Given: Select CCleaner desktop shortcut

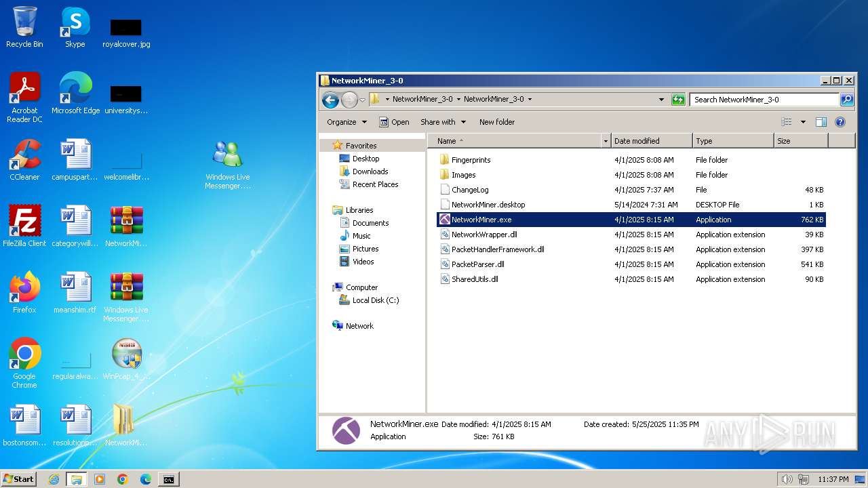Looking at the screenshot, I should pos(24,160).
